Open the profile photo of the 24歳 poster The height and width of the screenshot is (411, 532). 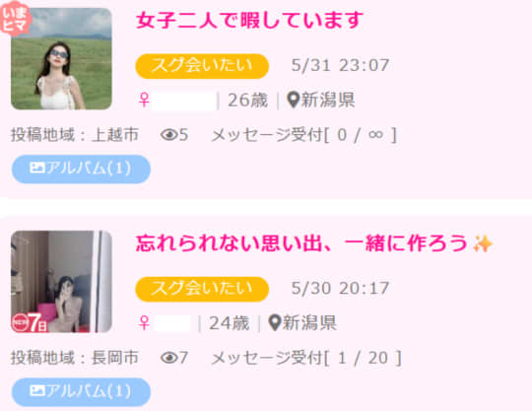(x=61, y=281)
